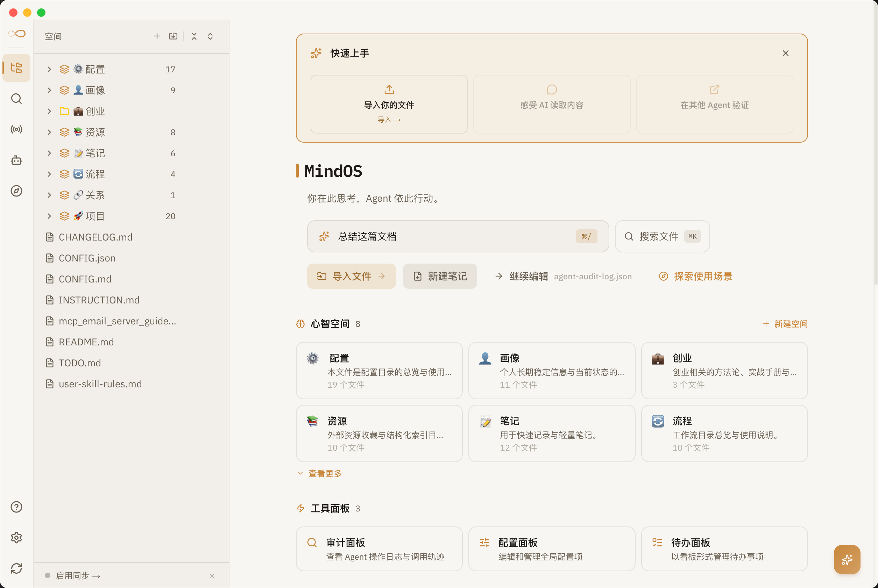Image resolution: width=878 pixels, height=588 pixels.
Task: Open the 审计面板 tool card
Action: click(x=379, y=549)
